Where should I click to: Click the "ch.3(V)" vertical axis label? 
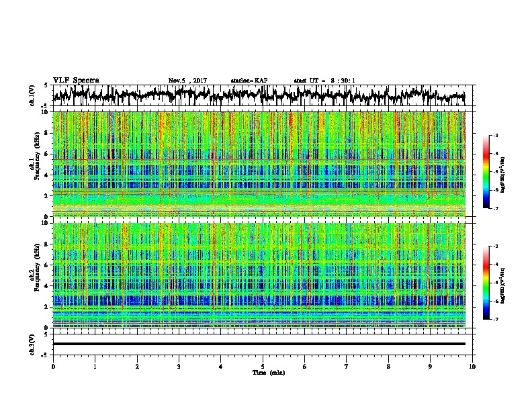click(32, 345)
